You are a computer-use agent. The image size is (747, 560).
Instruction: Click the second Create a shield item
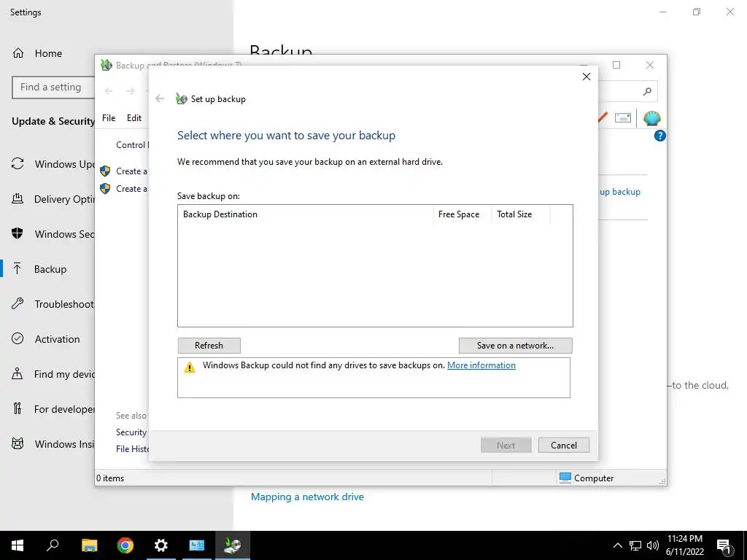coord(124,189)
